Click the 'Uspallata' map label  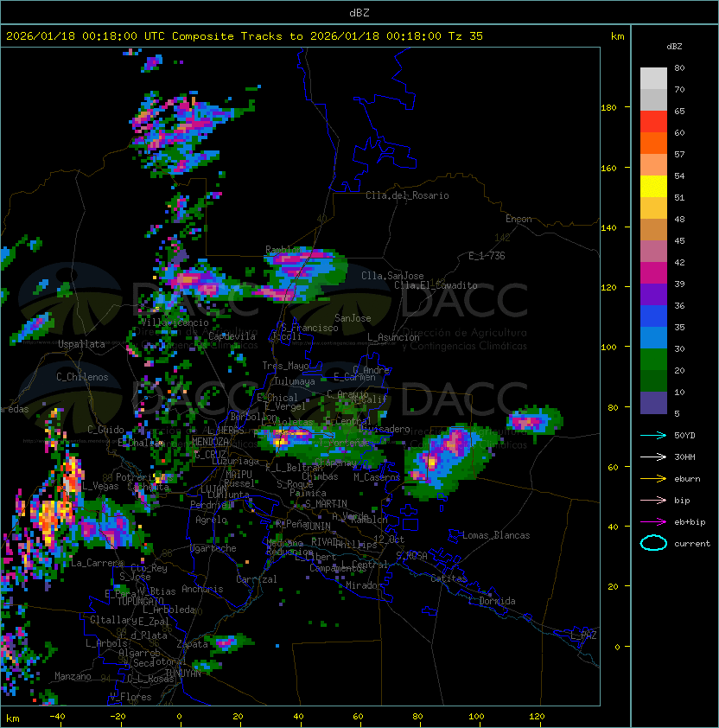pos(81,344)
